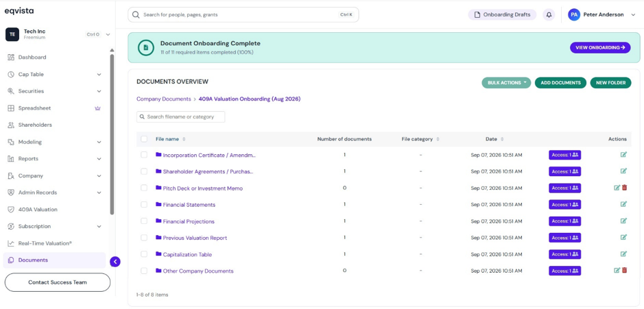Check the Pitch Deck or Investment Memo checkbox
644x309 pixels.
coord(144,188)
